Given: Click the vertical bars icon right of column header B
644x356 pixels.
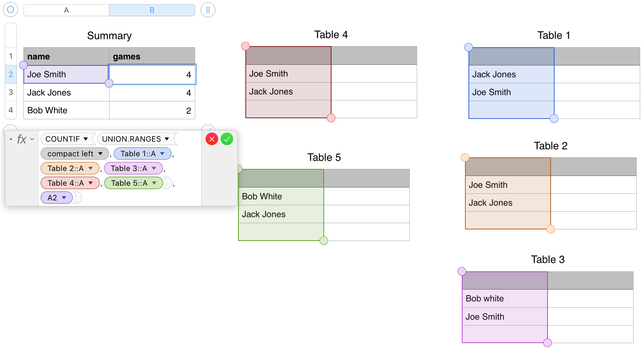Looking at the screenshot, I should (208, 10).
